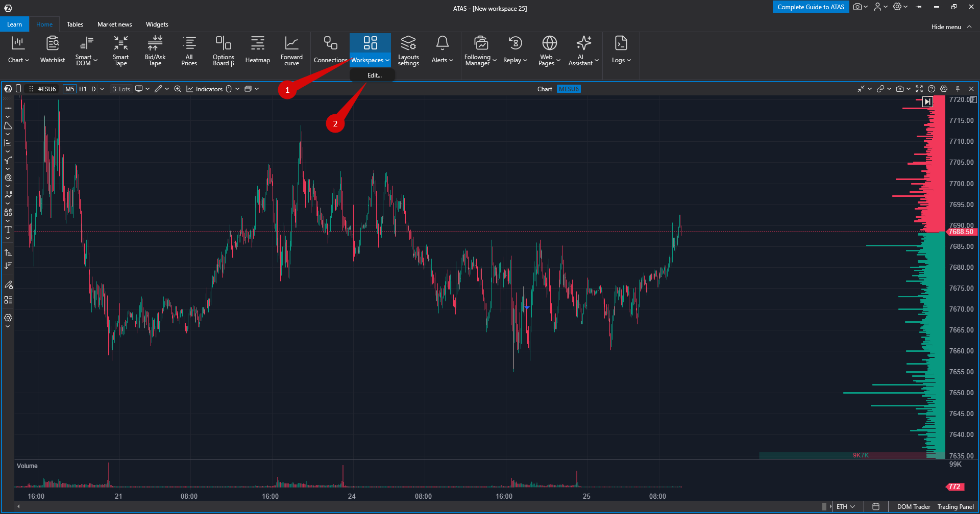Select the wave pattern drawing tool
The height and width of the screenshot is (514, 980).
pyautogui.click(x=8, y=195)
